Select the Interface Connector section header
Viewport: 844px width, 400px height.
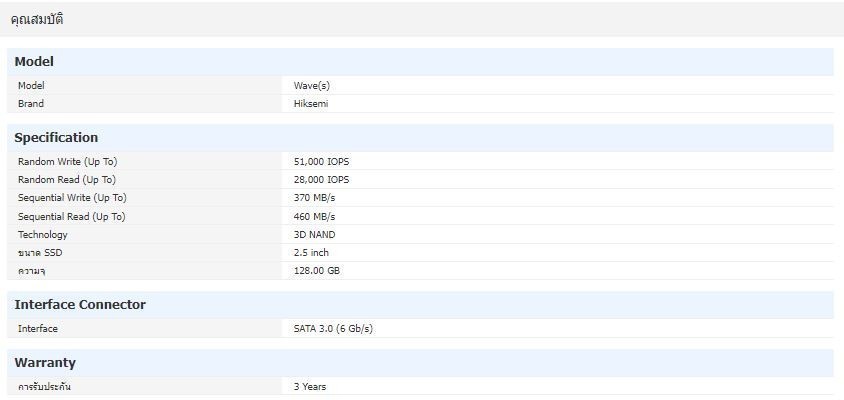pyautogui.click(x=80, y=305)
